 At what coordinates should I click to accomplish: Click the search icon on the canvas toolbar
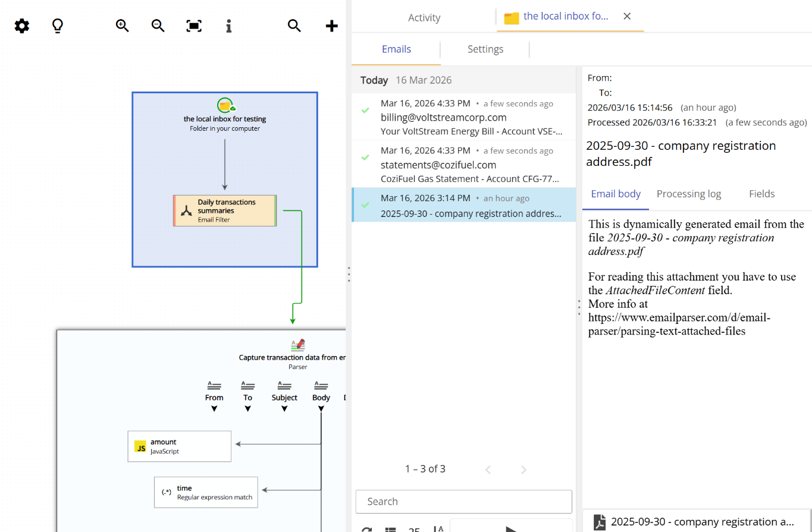pyautogui.click(x=294, y=26)
